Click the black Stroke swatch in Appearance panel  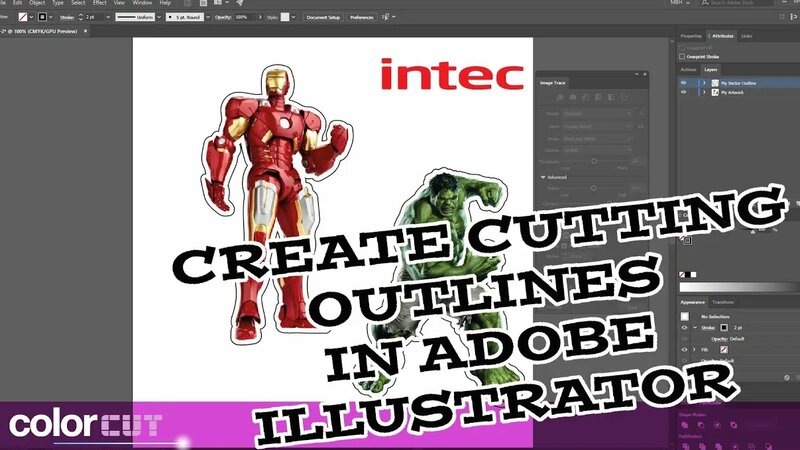[724, 328]
